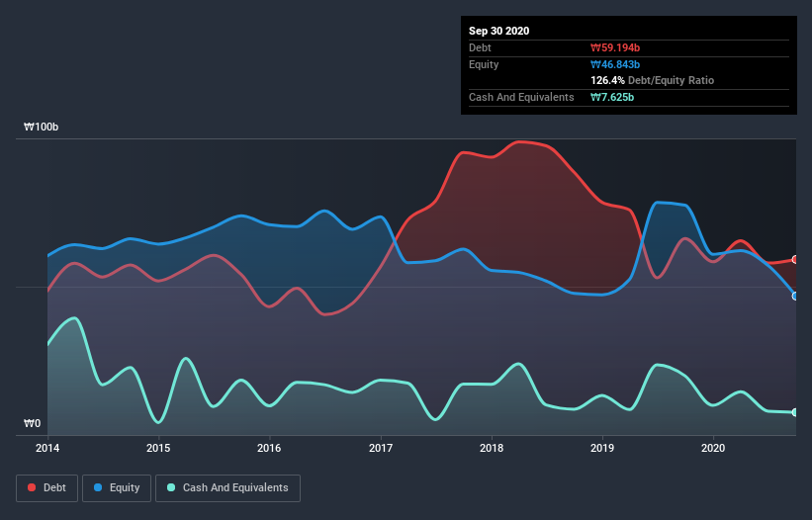Image resolution: width=812 pixels, height=520 pixels.
Task: Click the ₩7.625b cash value
Action: pyautogui.click(x=612, y=97)
